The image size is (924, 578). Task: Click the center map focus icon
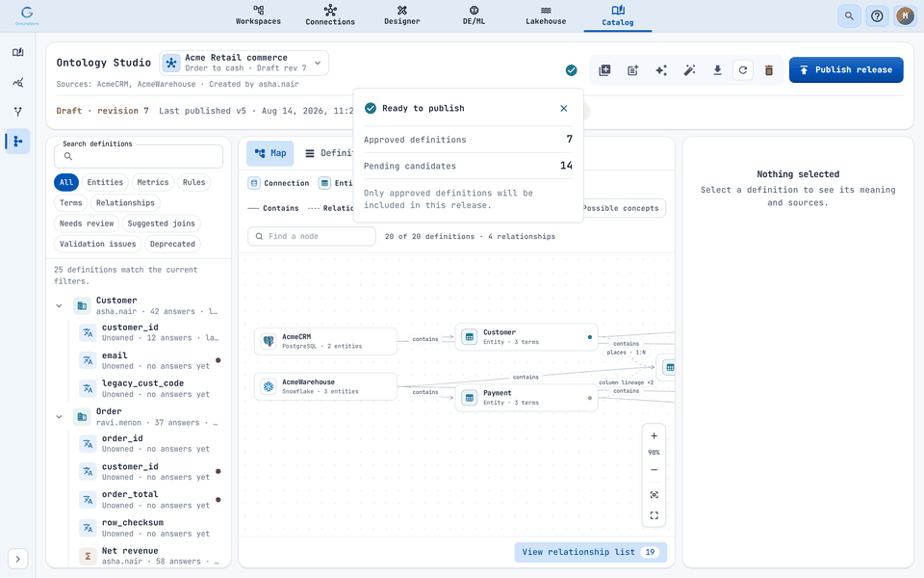pos(654,495)
